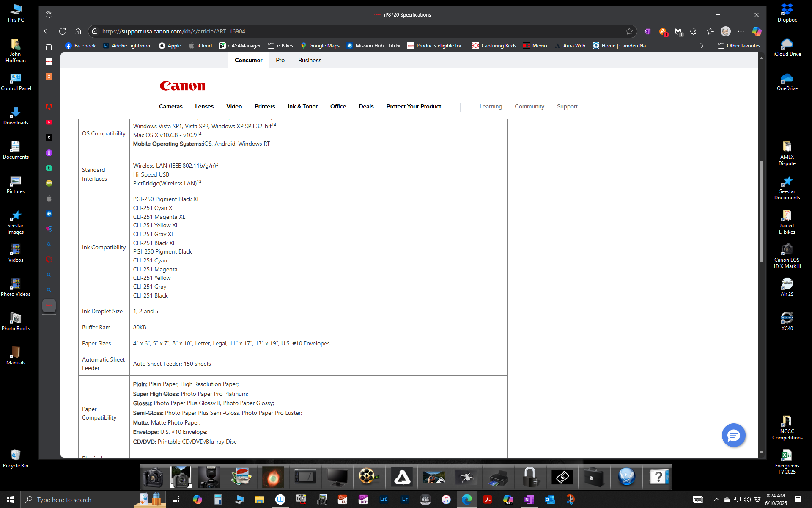The image size is (812, 508).
Task: Open iTunes from the taskbar
Action: tap(446, 500)
